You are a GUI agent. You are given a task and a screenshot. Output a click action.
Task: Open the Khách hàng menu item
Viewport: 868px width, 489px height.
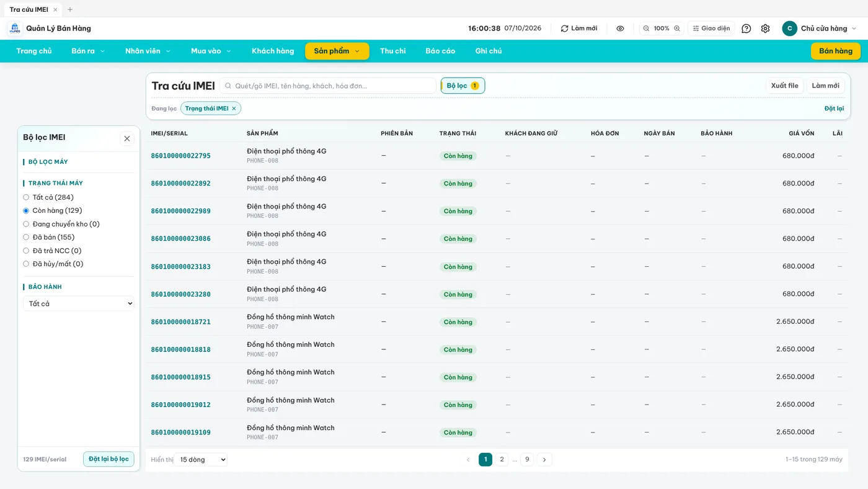(x=273, y=51)
